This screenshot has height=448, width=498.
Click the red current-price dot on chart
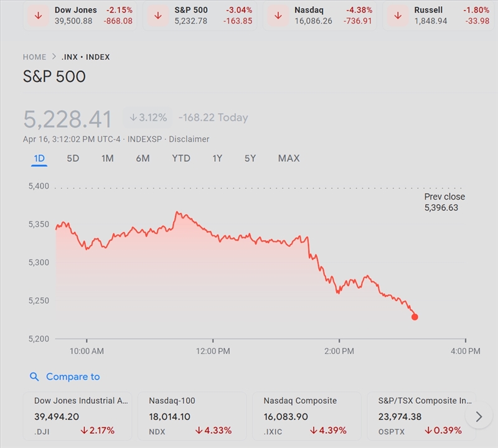(415, 317)
